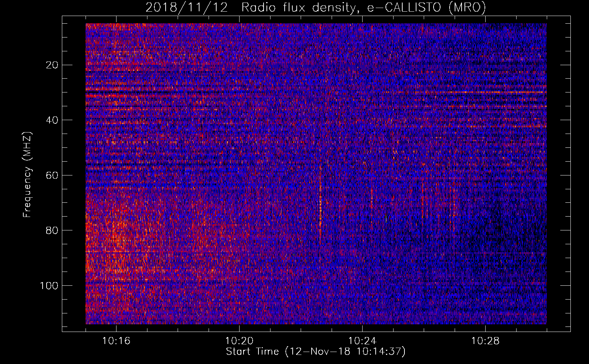Select the 'Frequency (MHZ)' y-axis label
This screenshot has width=589, height=364.
coord(27,175)
